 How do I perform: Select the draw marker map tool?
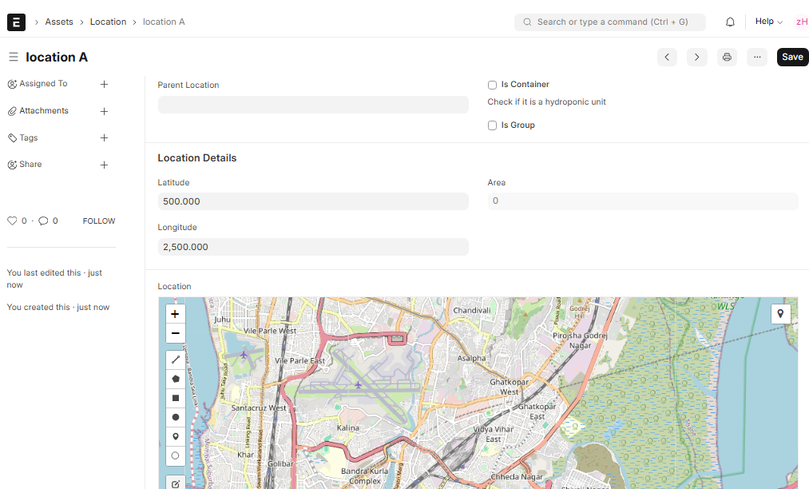click(x=175, y=436)
